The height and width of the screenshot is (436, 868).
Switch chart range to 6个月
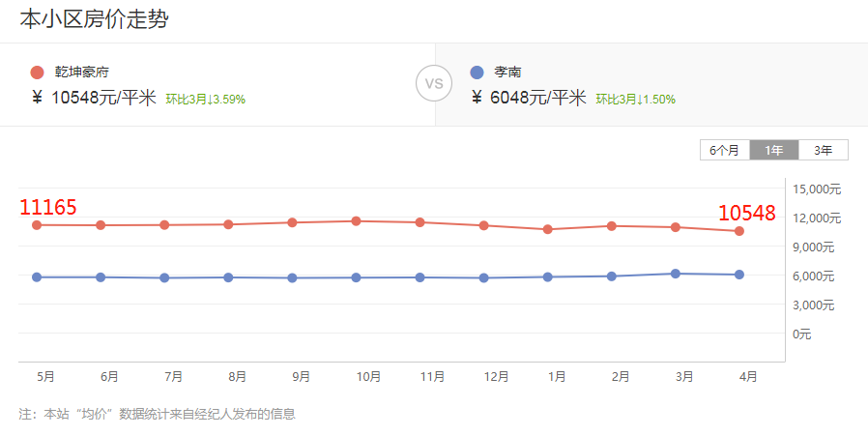(724, 150)
